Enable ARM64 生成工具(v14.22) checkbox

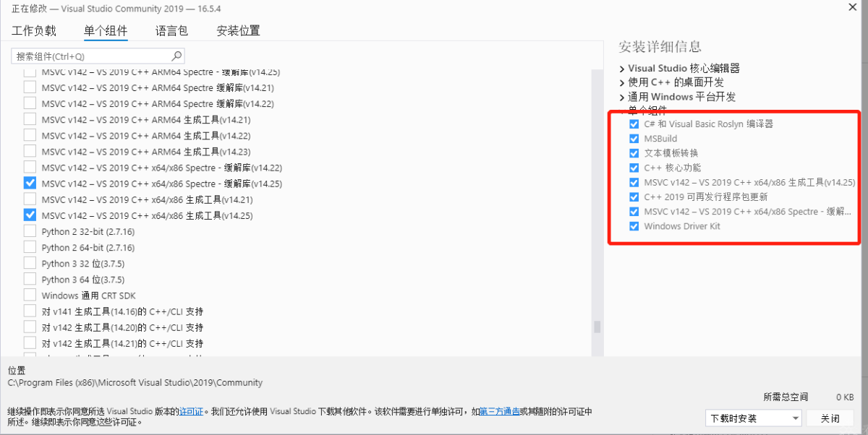coord(30,135)
